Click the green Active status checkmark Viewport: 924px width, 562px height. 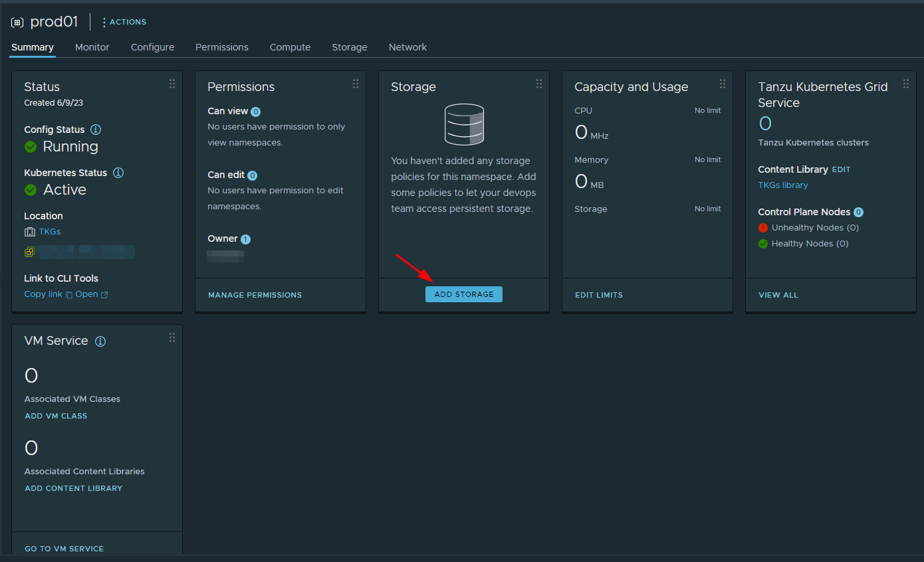click(31, 190)
